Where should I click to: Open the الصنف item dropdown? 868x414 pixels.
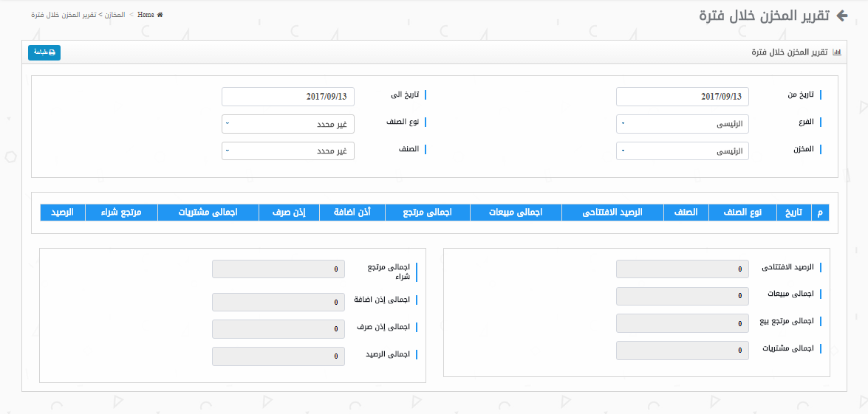click(x=288, y=151)
